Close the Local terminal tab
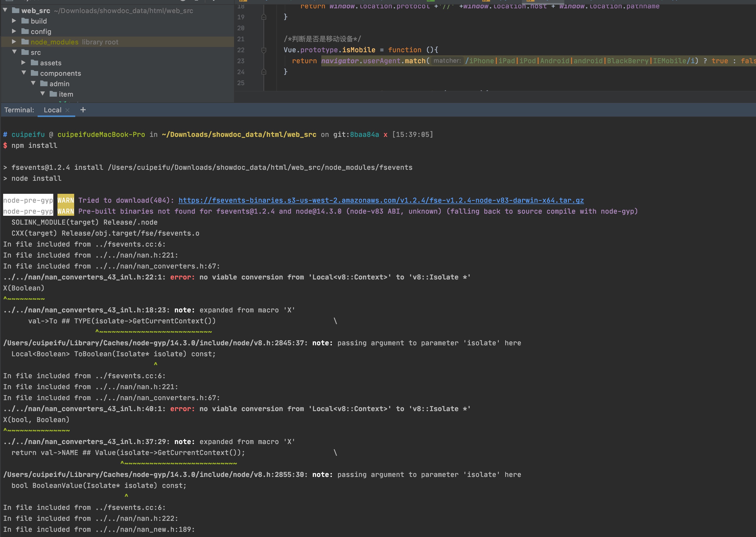 (67, 110)
